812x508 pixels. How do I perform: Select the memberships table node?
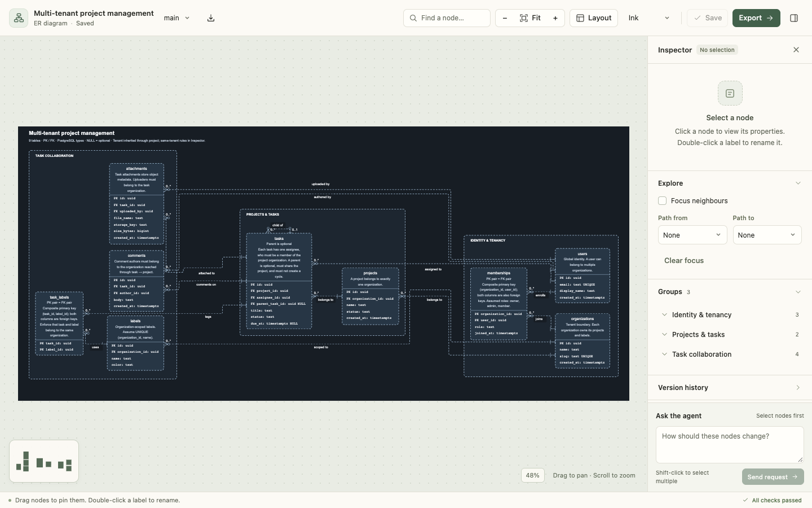pos(499,304)
